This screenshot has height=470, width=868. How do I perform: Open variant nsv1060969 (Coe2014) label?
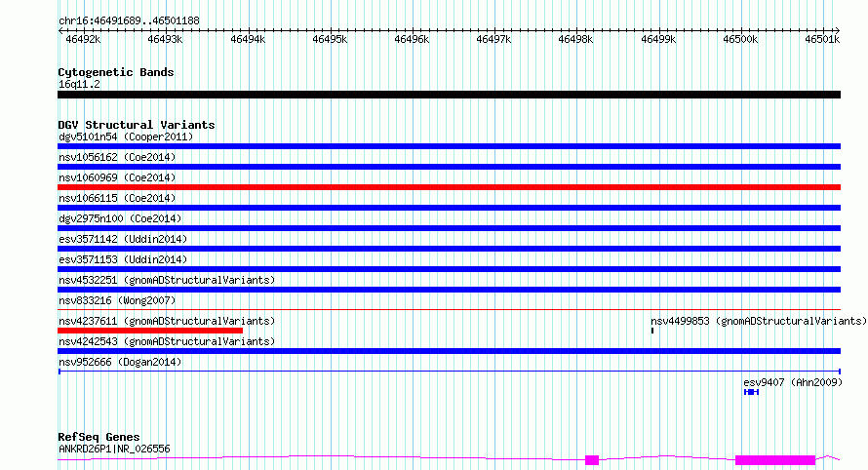tap(117, 177)
